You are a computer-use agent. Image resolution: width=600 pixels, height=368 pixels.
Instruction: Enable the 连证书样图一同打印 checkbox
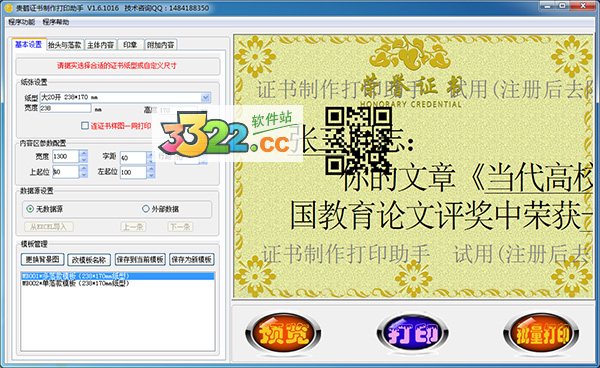pyautogui.click(x=85, y=125)
